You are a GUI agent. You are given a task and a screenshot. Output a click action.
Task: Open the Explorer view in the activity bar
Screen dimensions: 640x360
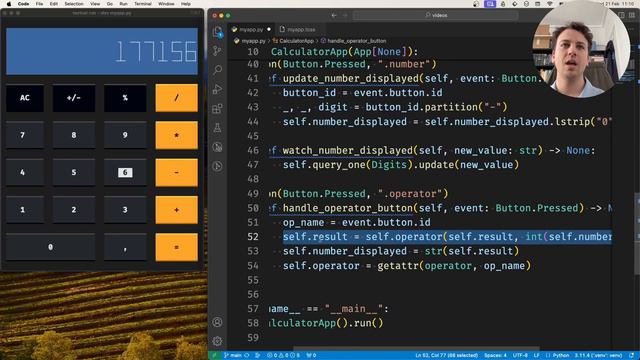pyautogui.click(x=218, y=31)
